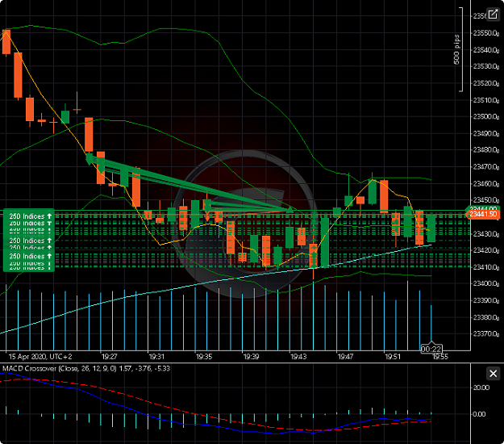The image size is (504, 444).
Task: Click the topmost 250 Indices position label
Action: (29, 216)
